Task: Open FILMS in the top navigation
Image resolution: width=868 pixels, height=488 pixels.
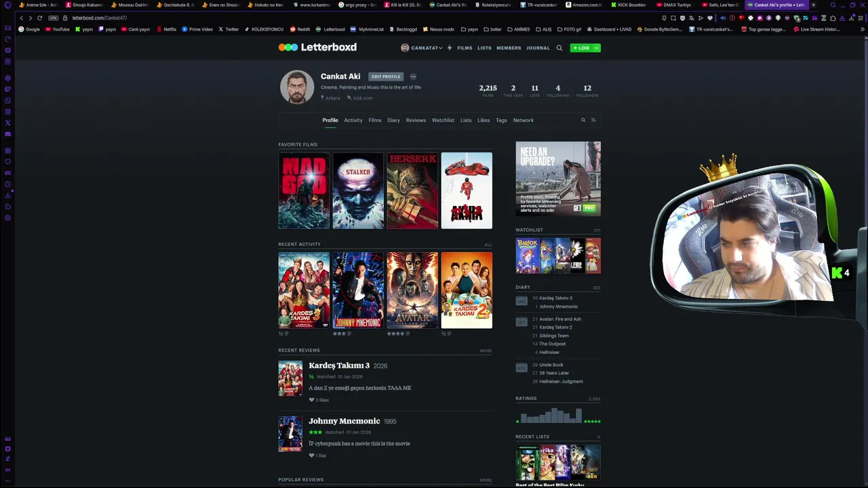Action: click(465, 48)
